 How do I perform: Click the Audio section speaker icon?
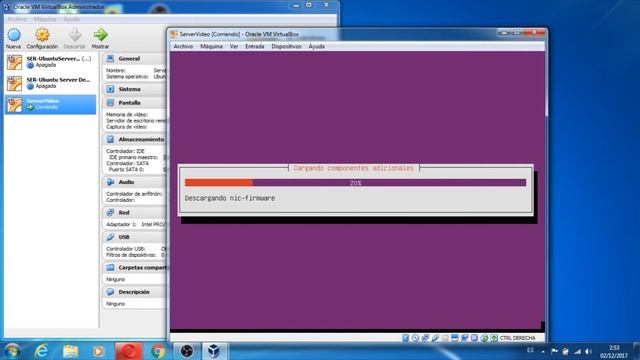[x=110, y=182]
